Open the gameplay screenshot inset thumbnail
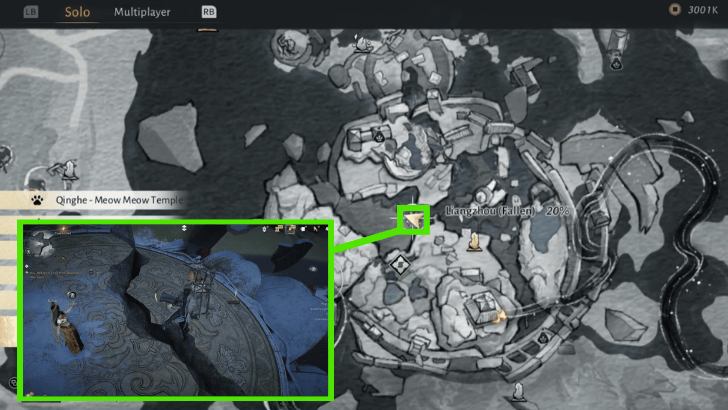 (x=175, y=310)
